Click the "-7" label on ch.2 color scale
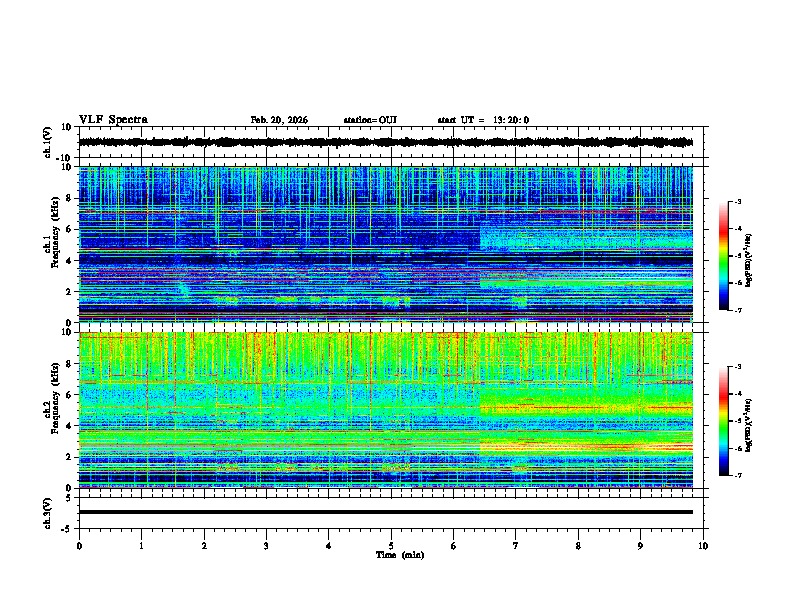792x612 pixels. coord(738,475)
